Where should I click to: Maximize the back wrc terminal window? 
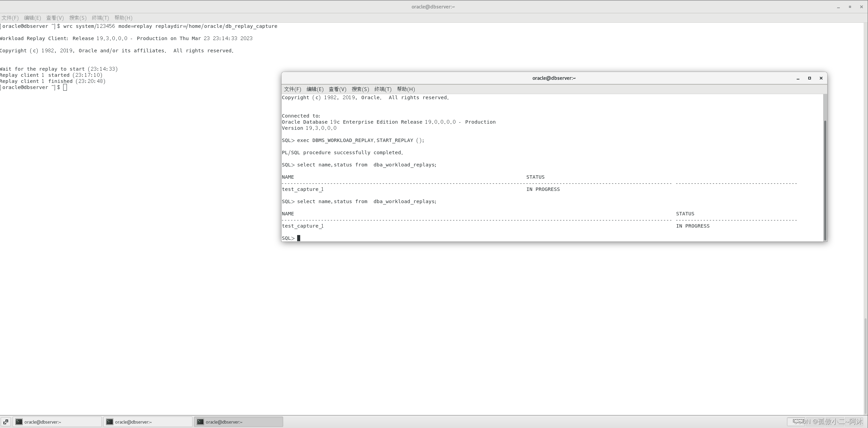(850, 7)
